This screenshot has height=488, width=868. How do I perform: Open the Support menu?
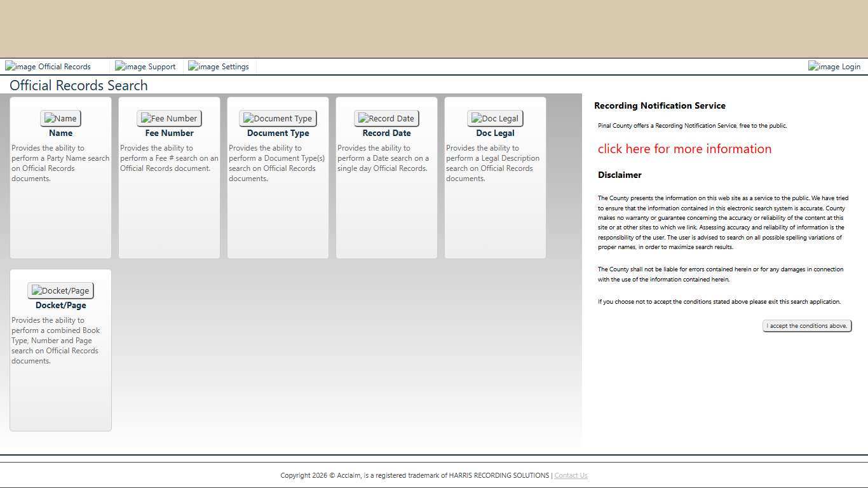point(146,67)
